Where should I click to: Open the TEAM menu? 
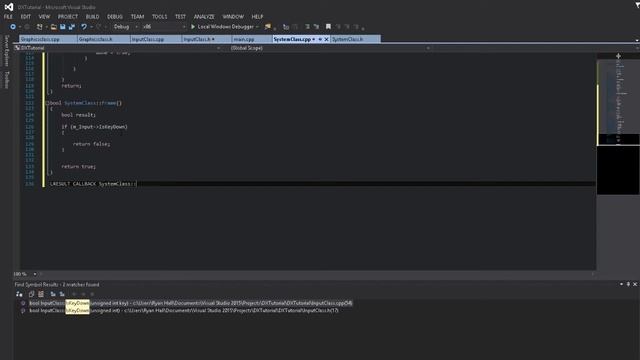click(138, 17)
